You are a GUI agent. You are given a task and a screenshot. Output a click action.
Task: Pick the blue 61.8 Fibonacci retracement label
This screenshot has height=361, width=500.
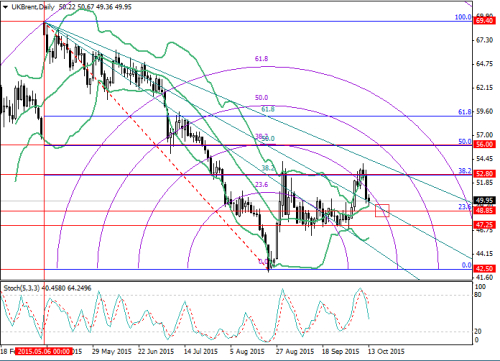click(x=465, y=112)
